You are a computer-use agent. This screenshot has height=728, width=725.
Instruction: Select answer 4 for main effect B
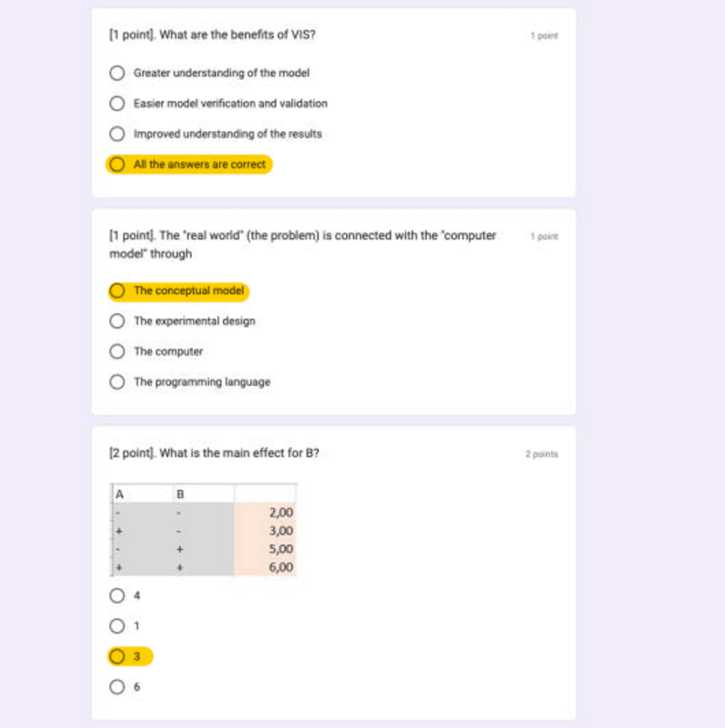click(118, 595)
